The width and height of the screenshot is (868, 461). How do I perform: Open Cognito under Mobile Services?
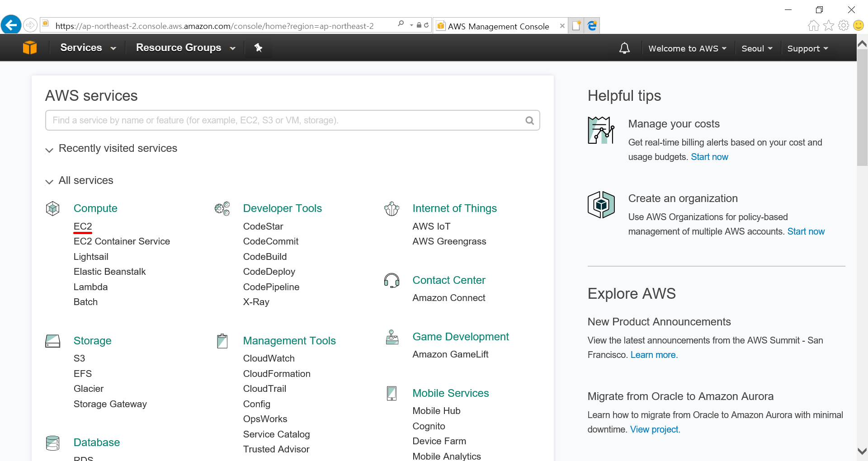[x=429, y=426]
